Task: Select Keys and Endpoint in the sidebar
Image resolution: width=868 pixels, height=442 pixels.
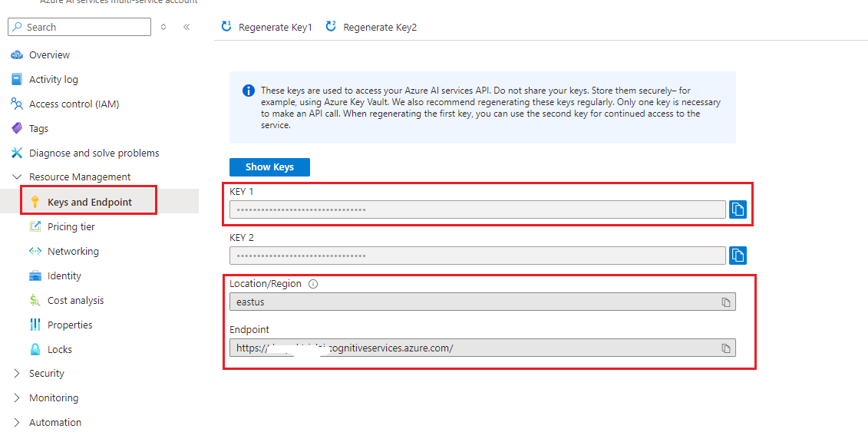Action: [x=90, y=202]
